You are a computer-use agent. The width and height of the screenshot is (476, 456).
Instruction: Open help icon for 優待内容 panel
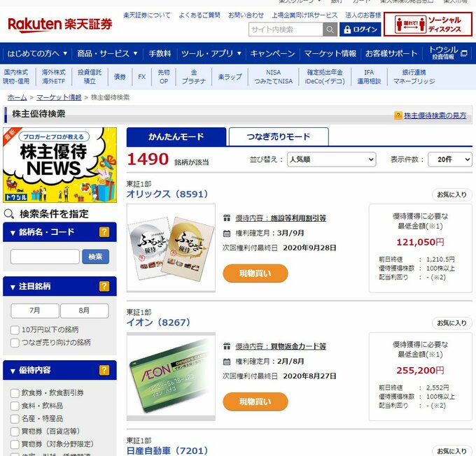(104, 370)
